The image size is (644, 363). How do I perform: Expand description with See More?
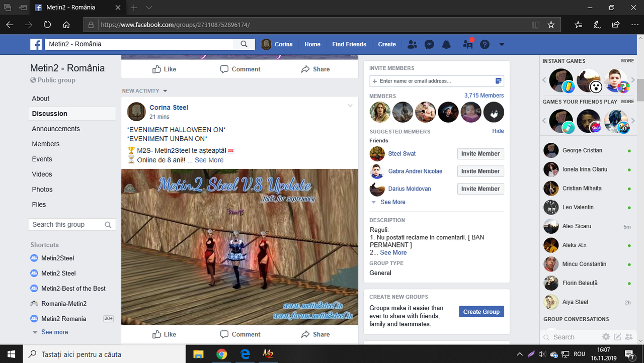pos(393,252)
